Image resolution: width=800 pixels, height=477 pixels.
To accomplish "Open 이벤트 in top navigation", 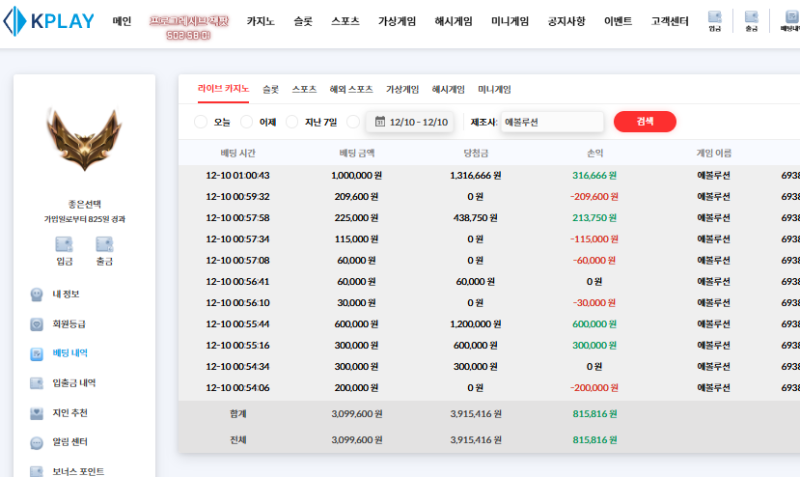I will [618, 21].
